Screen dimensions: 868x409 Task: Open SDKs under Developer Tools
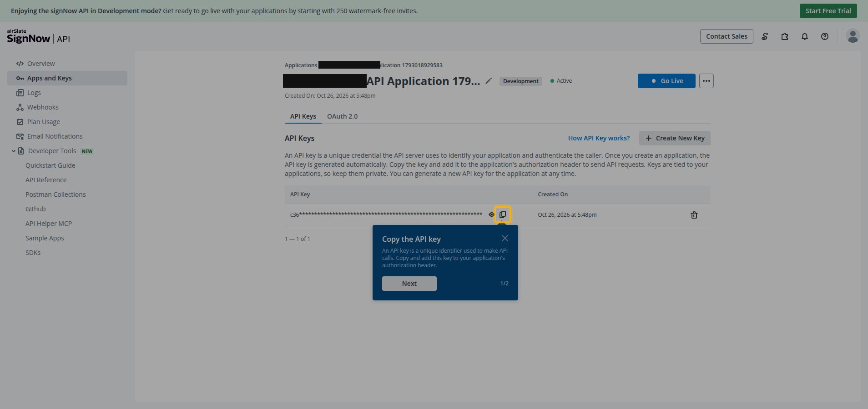pyautogui.click(x=33, y=253)
